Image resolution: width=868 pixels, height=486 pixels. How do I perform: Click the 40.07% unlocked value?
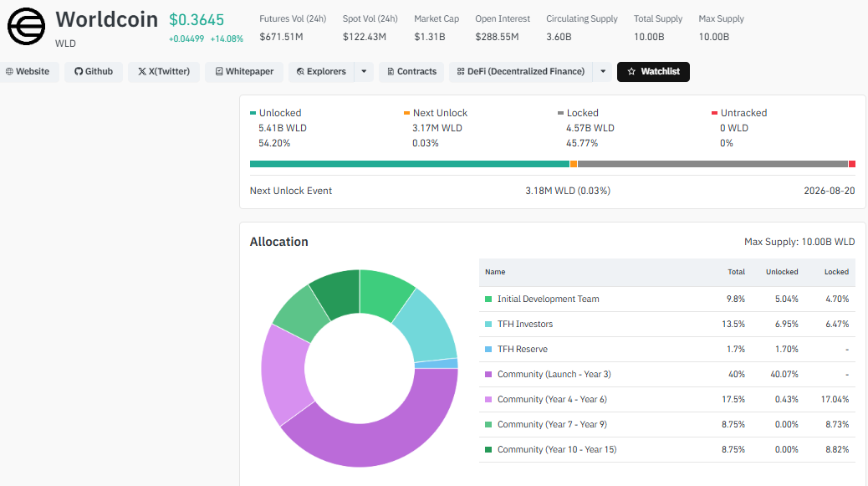point(784,374)
